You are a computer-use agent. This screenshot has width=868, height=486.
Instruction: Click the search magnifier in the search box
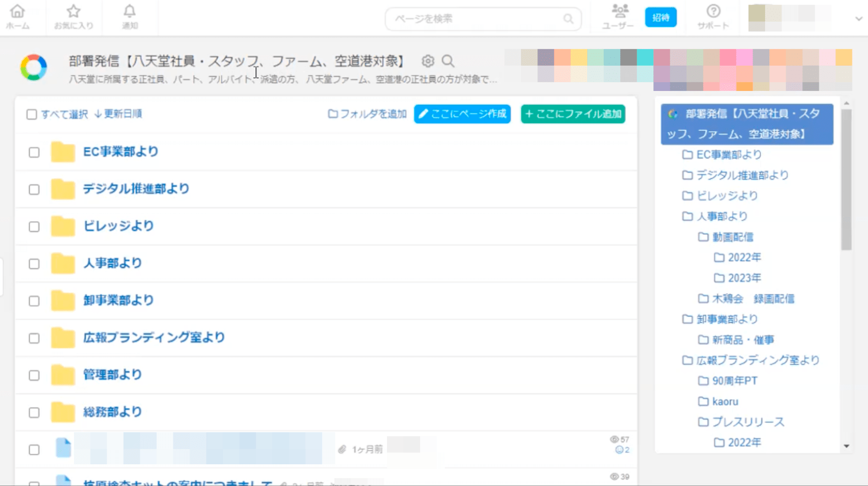(x=568, y=19)
